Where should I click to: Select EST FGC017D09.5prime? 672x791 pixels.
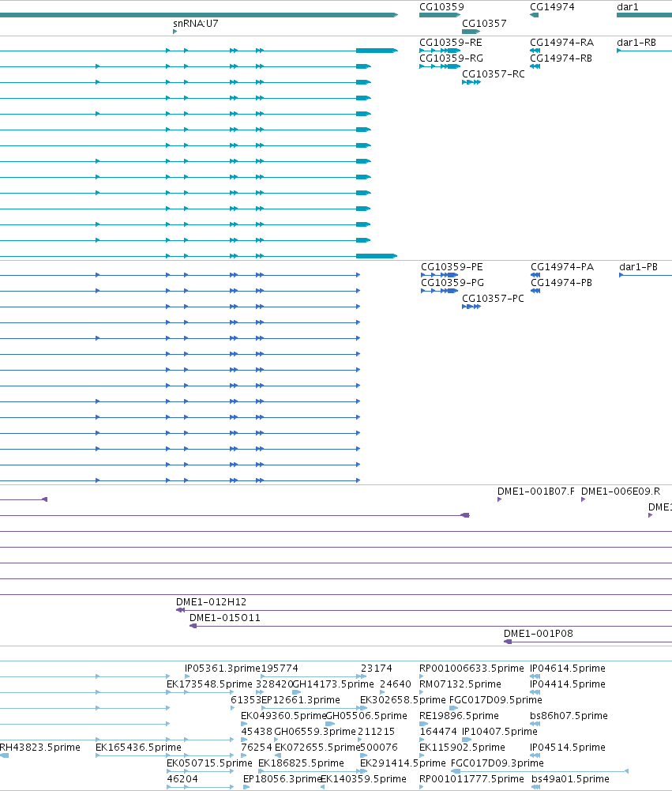click(x=496, y=700)
